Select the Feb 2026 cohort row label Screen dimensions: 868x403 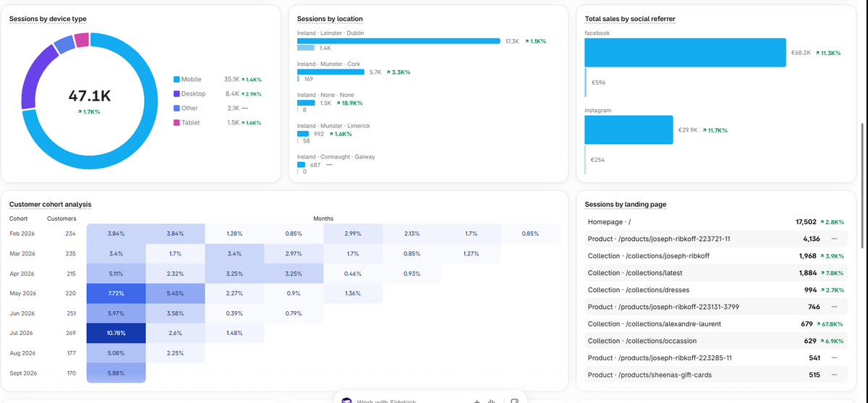pyautogui.click(x=22, y=234)
